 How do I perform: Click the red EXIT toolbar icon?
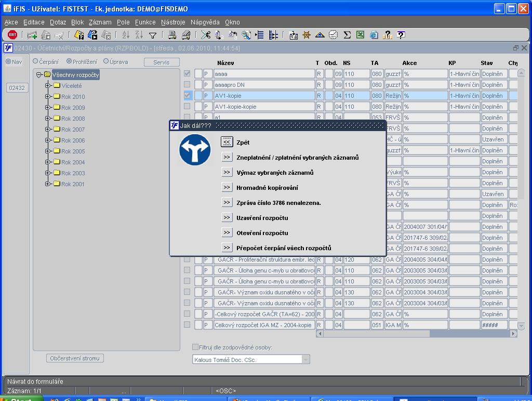coord(12,35)
